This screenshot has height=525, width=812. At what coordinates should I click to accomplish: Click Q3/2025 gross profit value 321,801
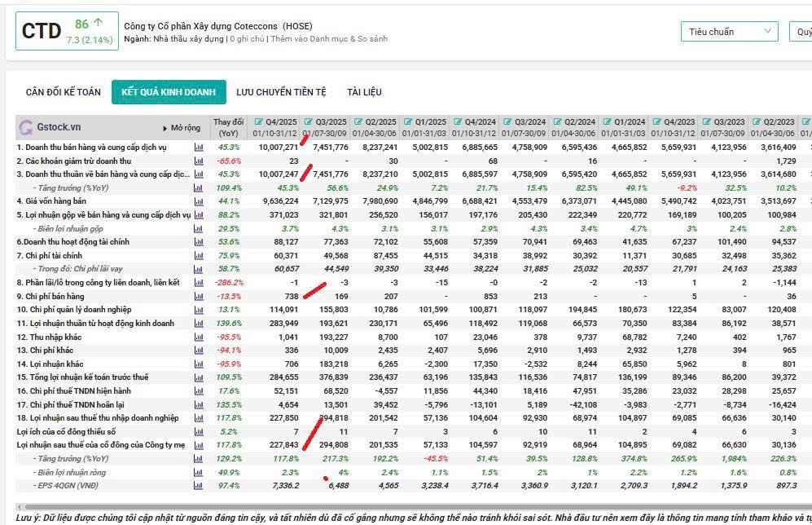333,215
